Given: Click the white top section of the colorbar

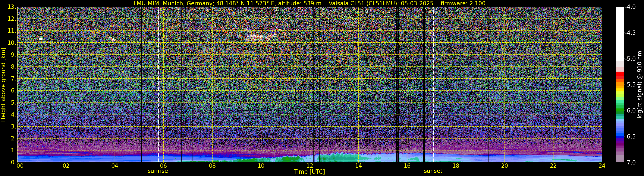Looking at the screenshot, I should coord(620,34).
